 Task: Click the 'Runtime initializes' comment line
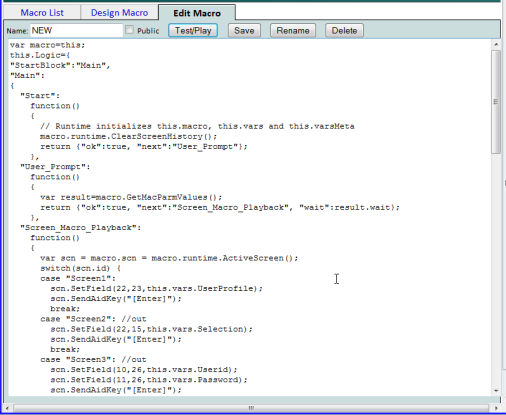coord(197,126)
